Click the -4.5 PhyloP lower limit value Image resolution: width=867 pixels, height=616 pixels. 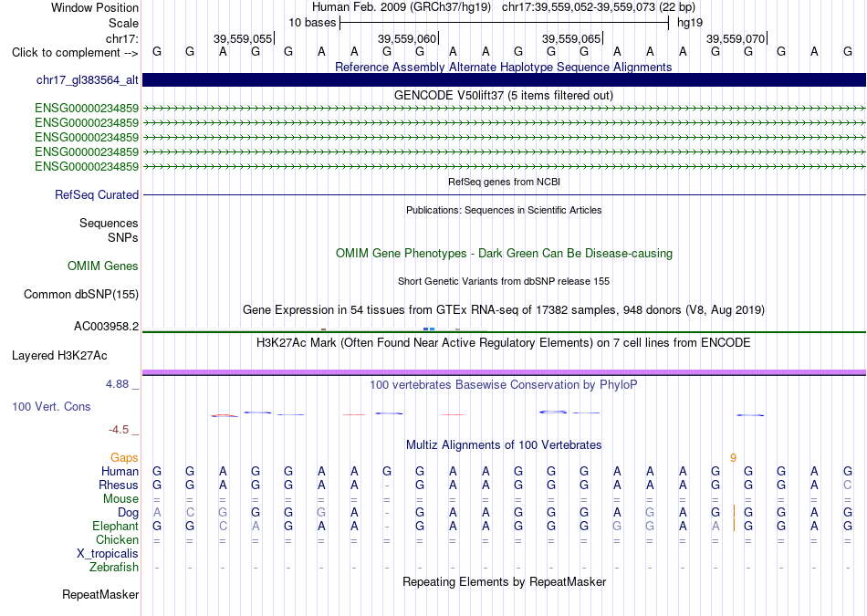(119, 430)
